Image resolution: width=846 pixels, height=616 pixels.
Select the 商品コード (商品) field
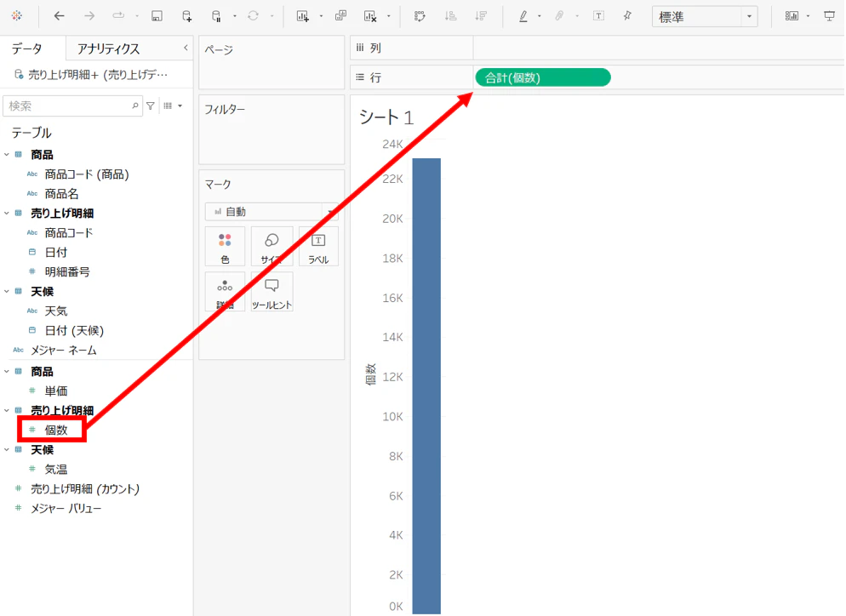click(x=86, y=174)
